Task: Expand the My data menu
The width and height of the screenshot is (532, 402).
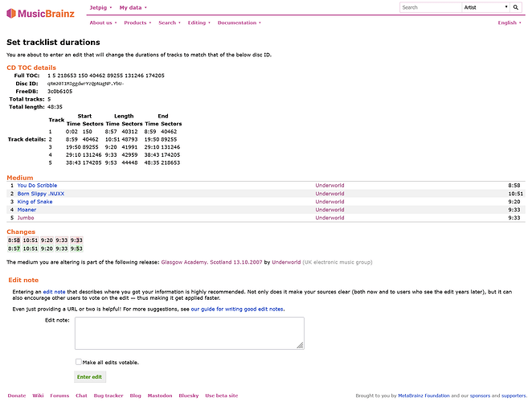Action: click(x=133, y=7)
